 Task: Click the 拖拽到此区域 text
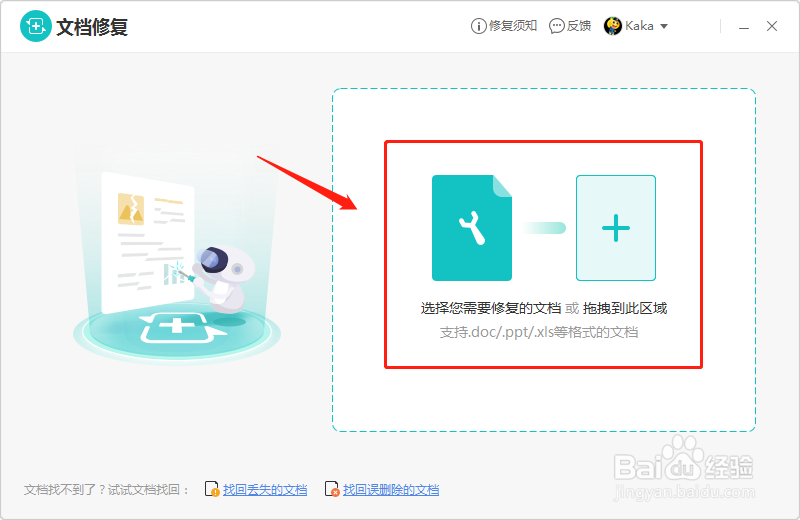(625, 308)
